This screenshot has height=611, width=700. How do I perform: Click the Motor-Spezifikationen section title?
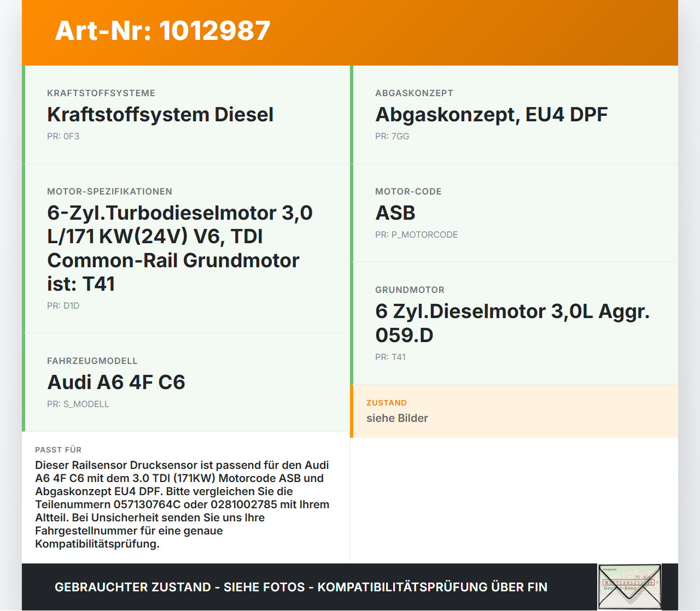(x=109, y=191)
